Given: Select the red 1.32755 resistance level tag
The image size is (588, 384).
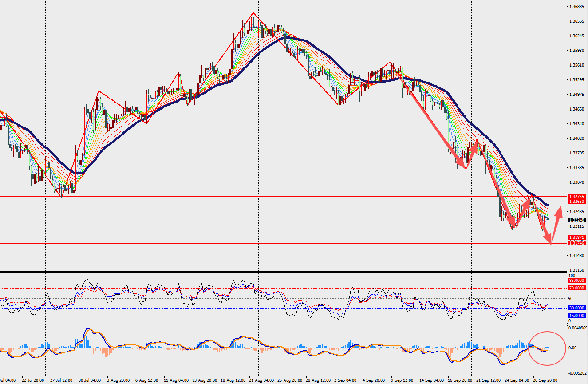Looking at the screenshot, I should [577, 197].
